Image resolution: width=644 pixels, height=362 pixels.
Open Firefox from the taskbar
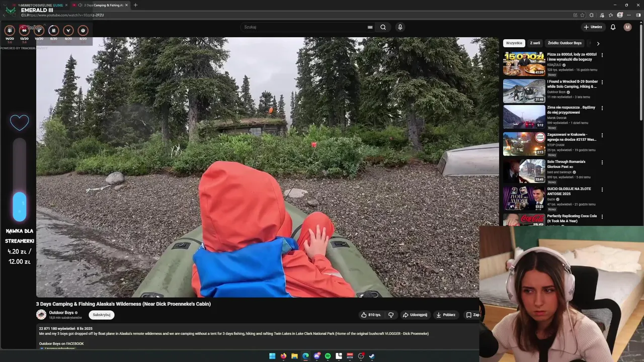tap(283, 356)
